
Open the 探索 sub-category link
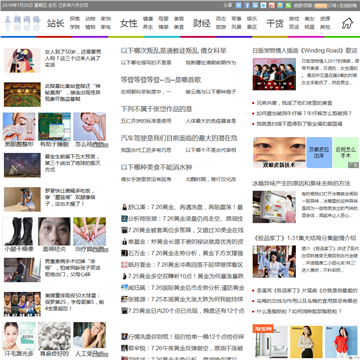click(x=75, y=19)
